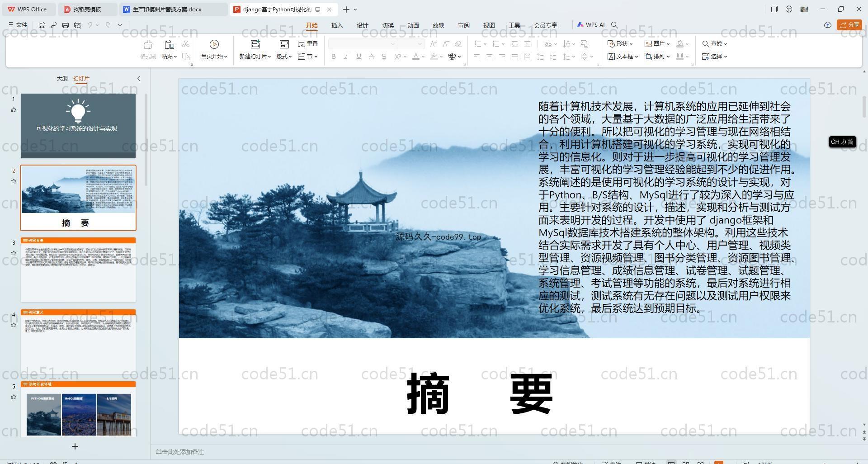Open the 排列 arrange dropdown
The height and width of the screenshot is (464, 868).
pyautogui.click(x=657, y=57)
